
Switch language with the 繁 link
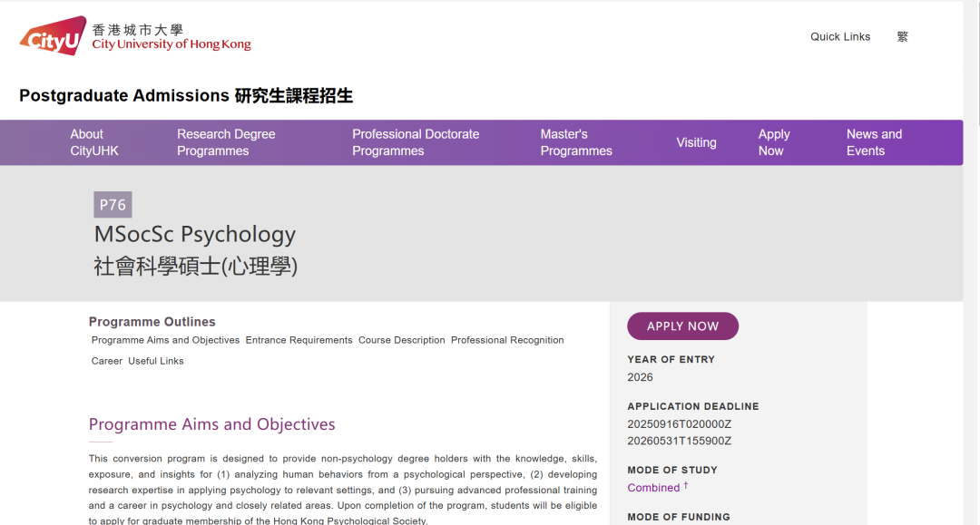[902, 37]
